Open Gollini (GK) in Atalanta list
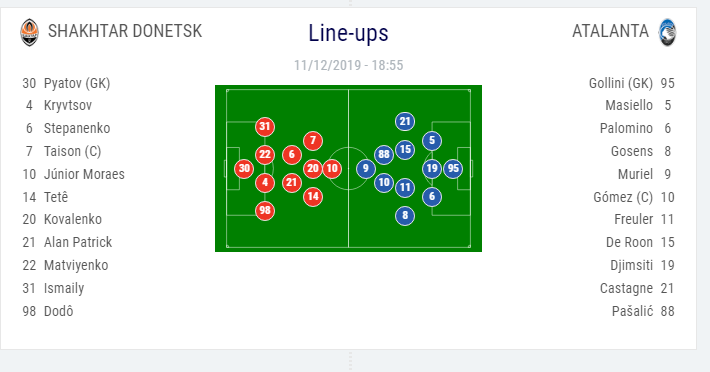 (x=621, y=83)
